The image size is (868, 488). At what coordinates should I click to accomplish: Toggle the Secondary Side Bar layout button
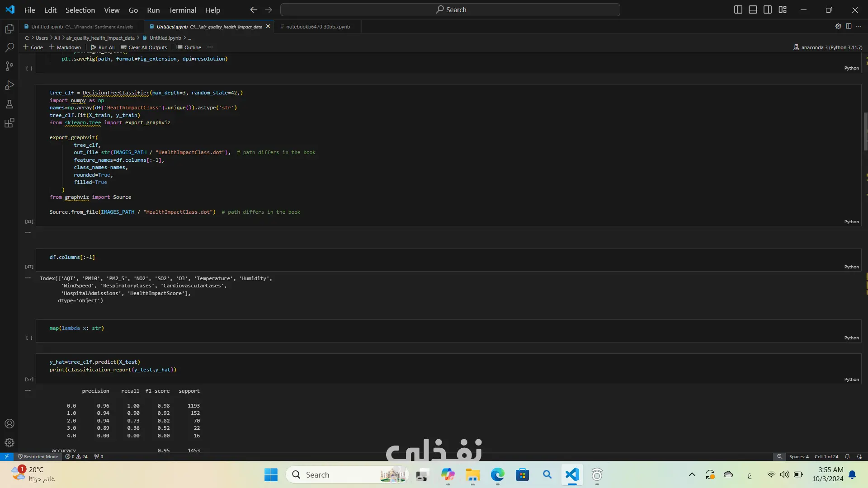(x=768, y=9)
